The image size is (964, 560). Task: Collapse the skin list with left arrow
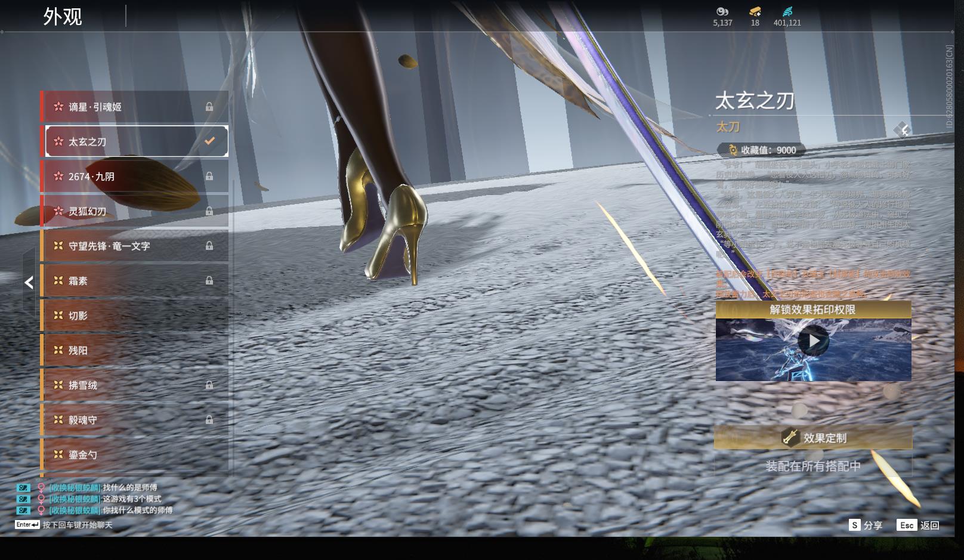tap(29, 282)
